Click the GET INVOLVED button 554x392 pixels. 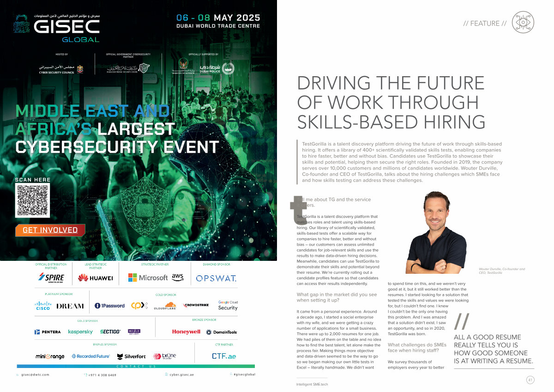(50, 230)
